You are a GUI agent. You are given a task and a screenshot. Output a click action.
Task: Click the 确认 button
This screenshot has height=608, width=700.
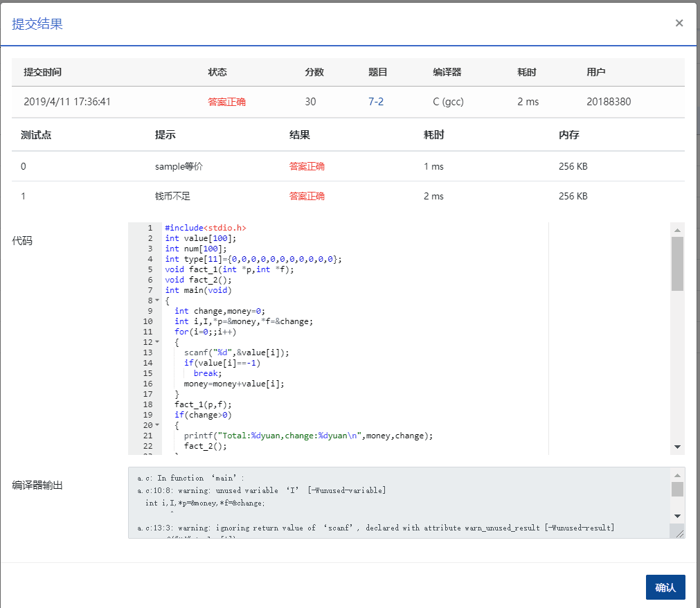tap(665, 587)
